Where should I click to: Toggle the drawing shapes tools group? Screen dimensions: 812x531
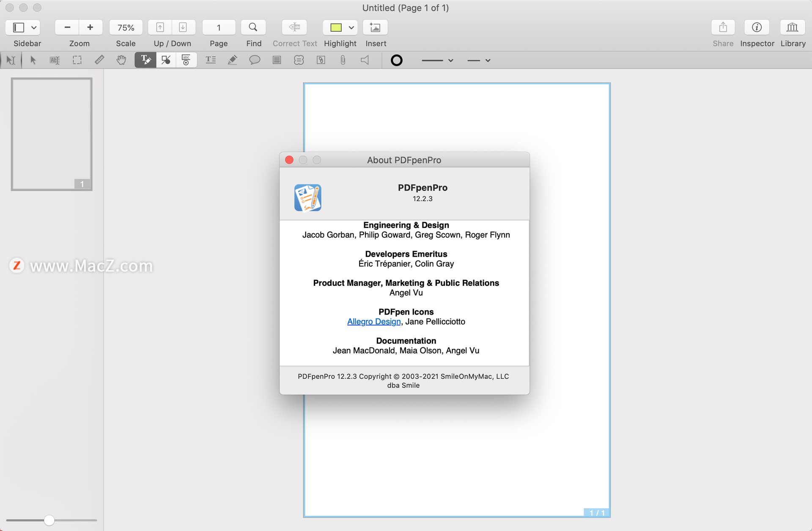[166, 60]
